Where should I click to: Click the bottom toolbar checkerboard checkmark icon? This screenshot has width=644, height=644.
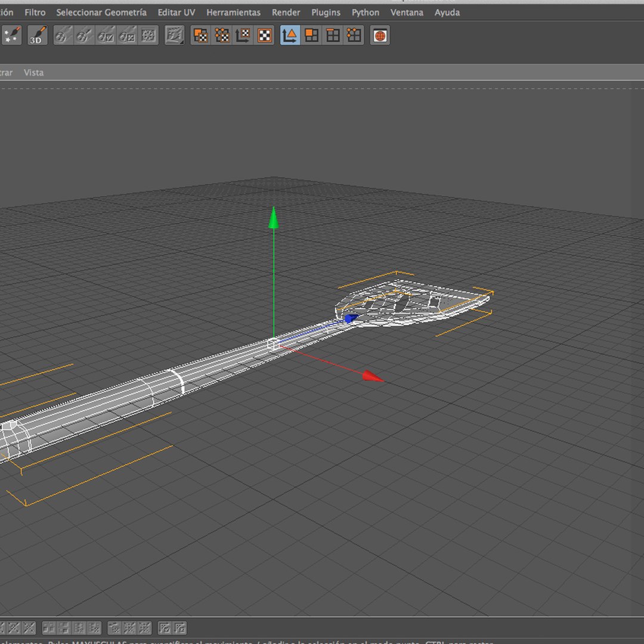[x=165, y=628]
